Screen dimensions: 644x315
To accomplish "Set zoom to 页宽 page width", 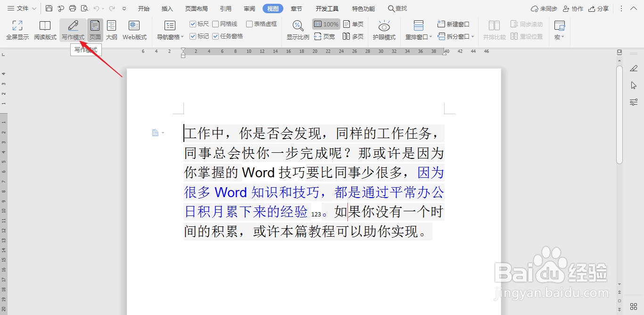I will point(325,36).
